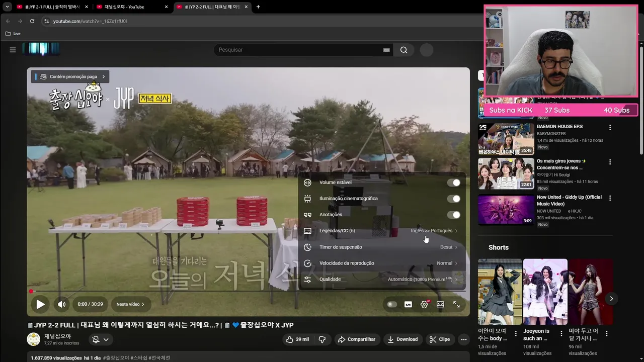Close settings via the gear icon

tap(424, 304)
